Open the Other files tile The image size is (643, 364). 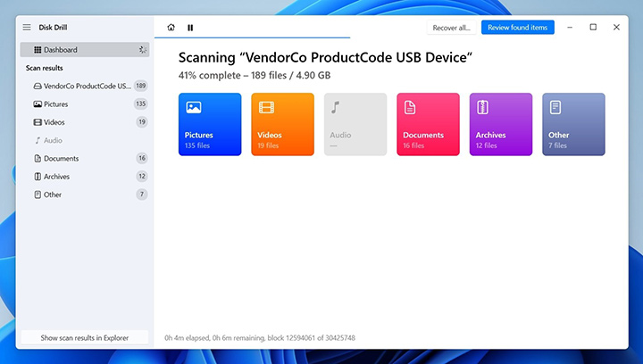[573, 124]
